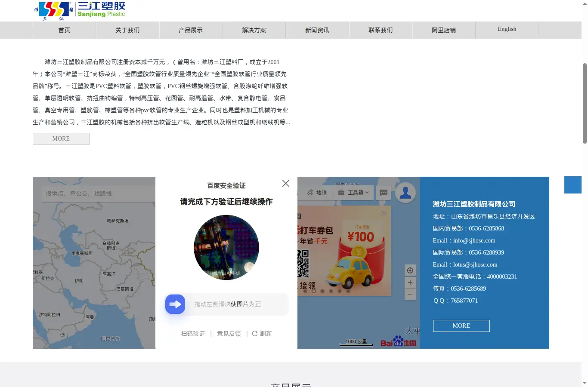Close the taxi coupon advertisement

(x=384, y=213)
